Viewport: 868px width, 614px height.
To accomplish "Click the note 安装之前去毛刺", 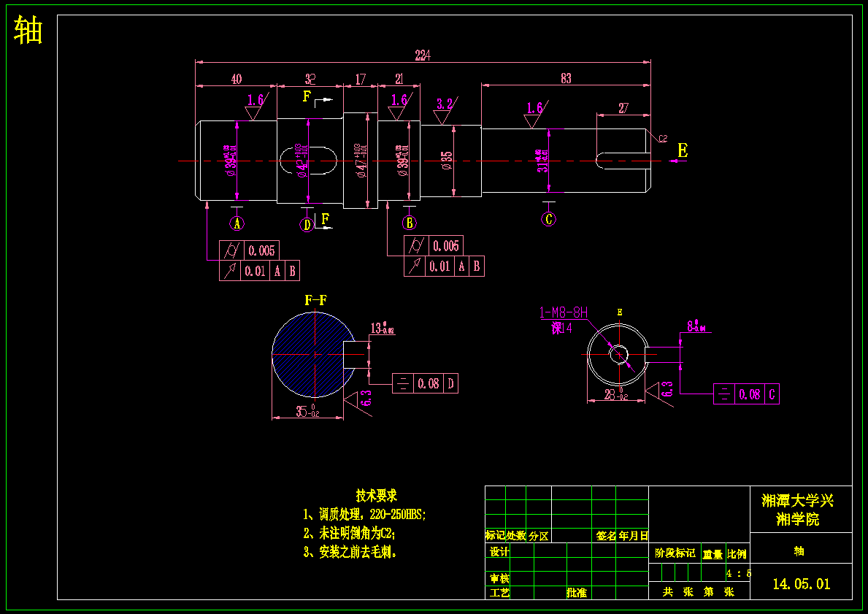I will [350, 552].
